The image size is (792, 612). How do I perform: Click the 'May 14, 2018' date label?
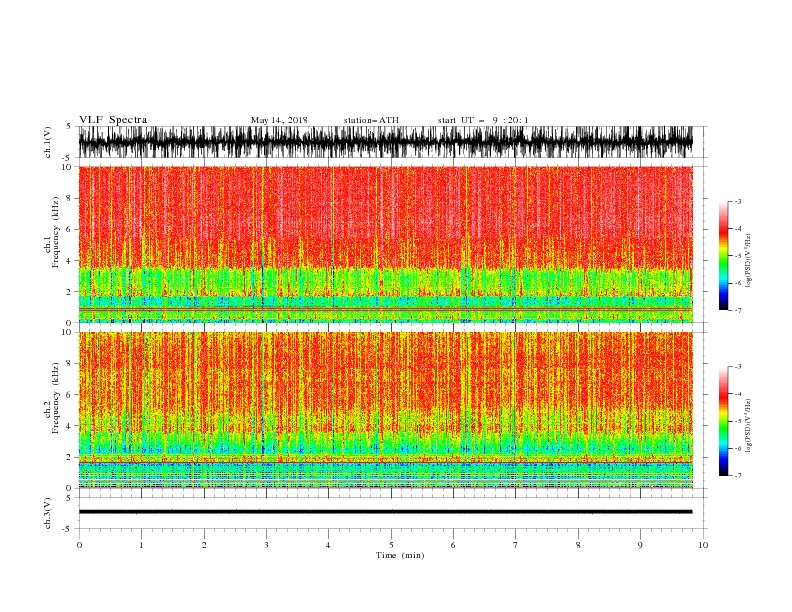click(x=279, y=120)
